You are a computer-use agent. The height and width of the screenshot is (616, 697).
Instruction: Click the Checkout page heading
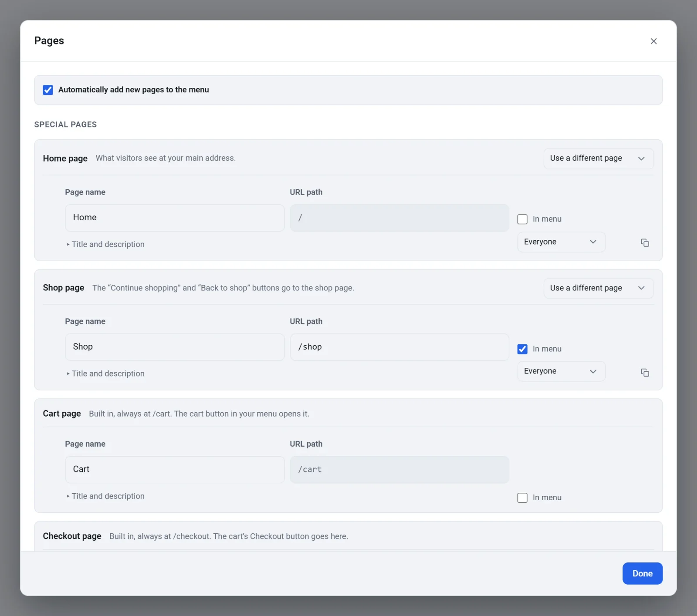(x=72, y=536)
